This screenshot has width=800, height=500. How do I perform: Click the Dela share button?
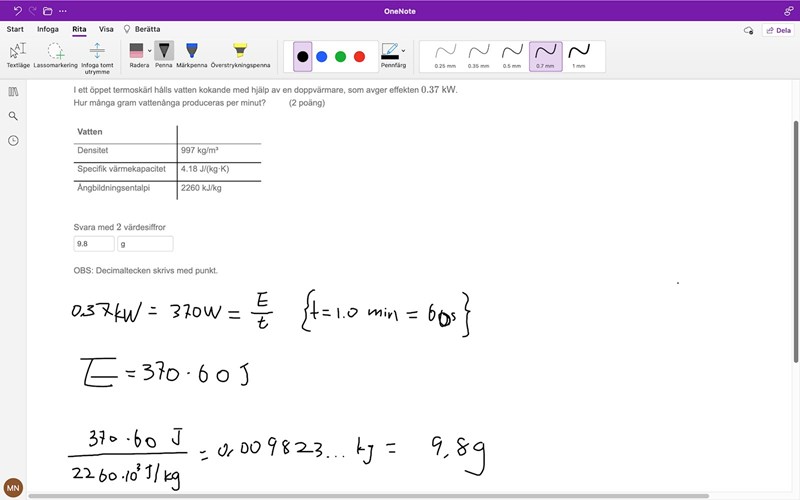tap(778, 30)
